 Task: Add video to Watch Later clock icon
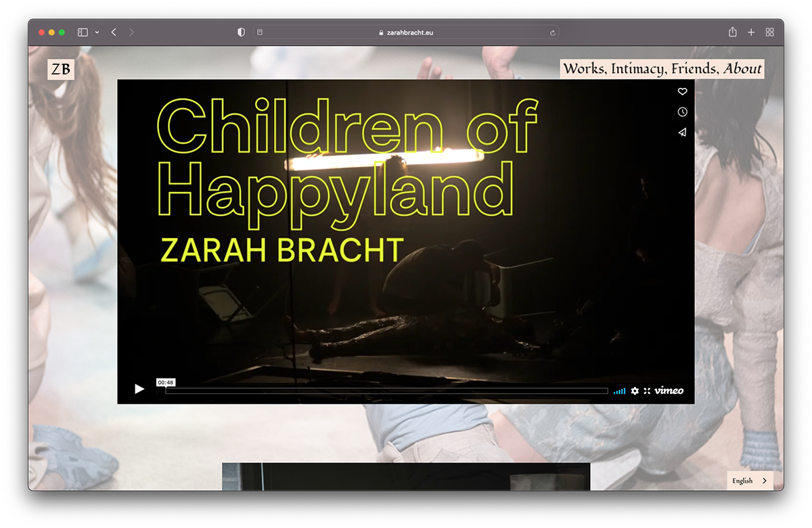pyautogui.click(x=682, y=112)
